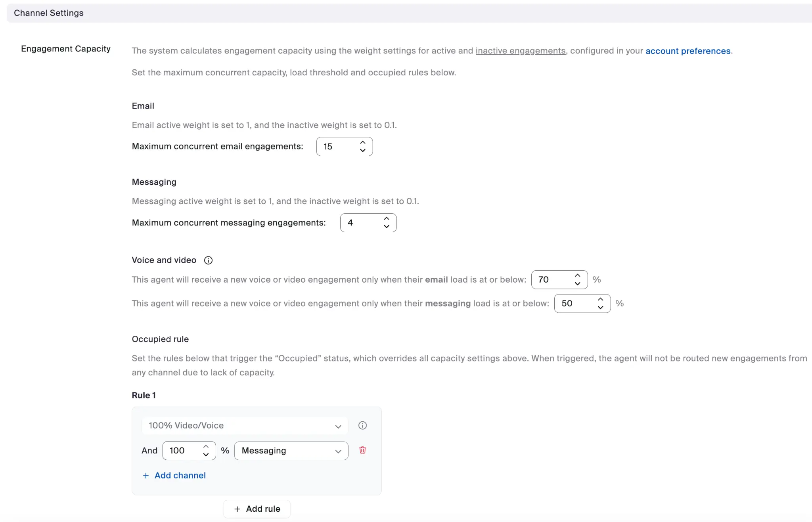Decrease maximum concurrent messaging engagements value

point(386,226)
